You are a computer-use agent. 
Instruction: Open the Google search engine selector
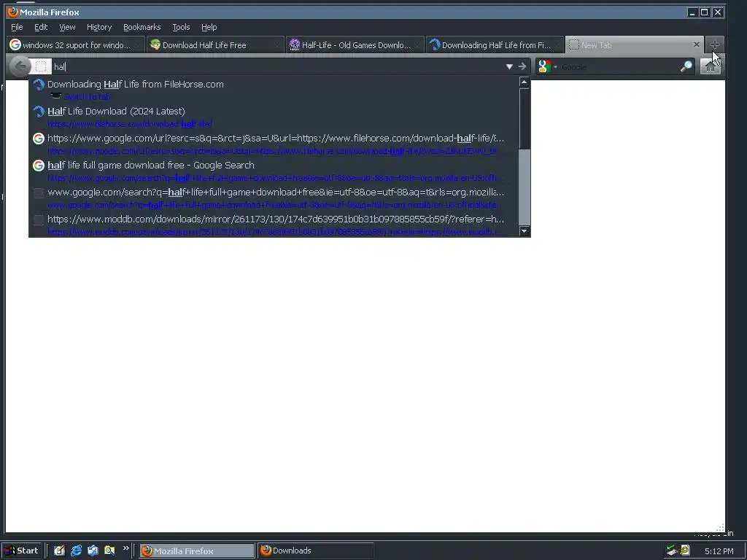[x=548, y=66]
